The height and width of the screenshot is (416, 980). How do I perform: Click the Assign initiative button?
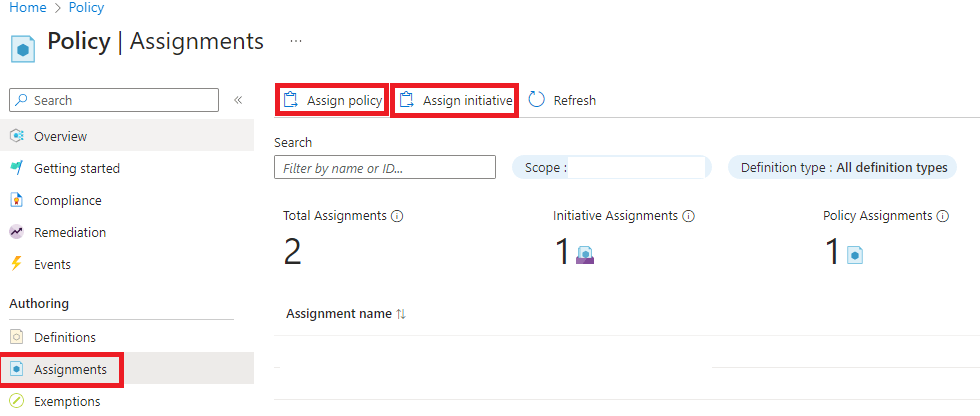point(455,100)
